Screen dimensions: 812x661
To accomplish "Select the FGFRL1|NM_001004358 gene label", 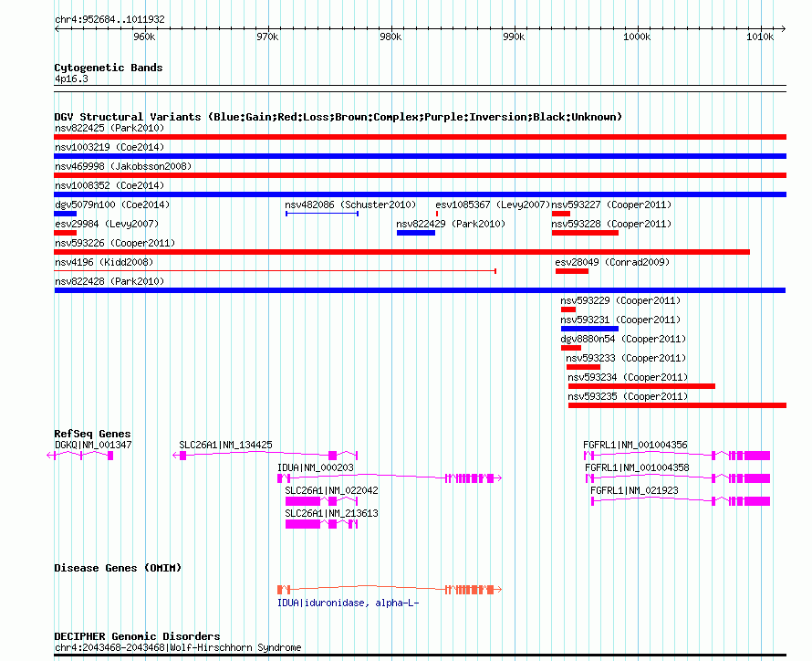I will click(637, 467).
